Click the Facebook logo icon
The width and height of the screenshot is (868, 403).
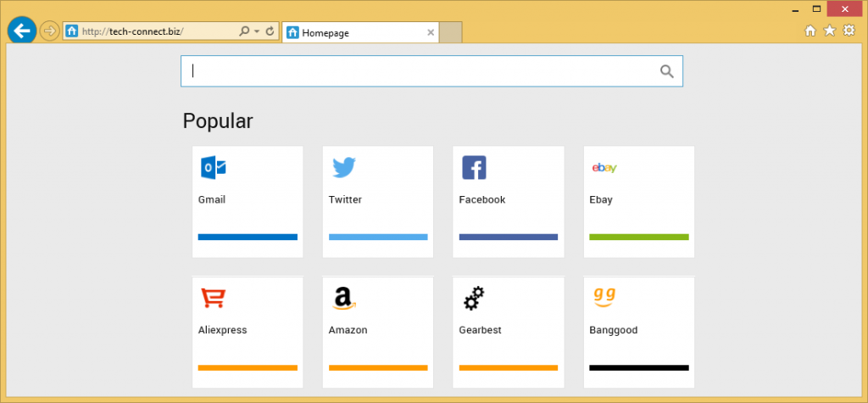pyautogui.click(x=474, y=168)
